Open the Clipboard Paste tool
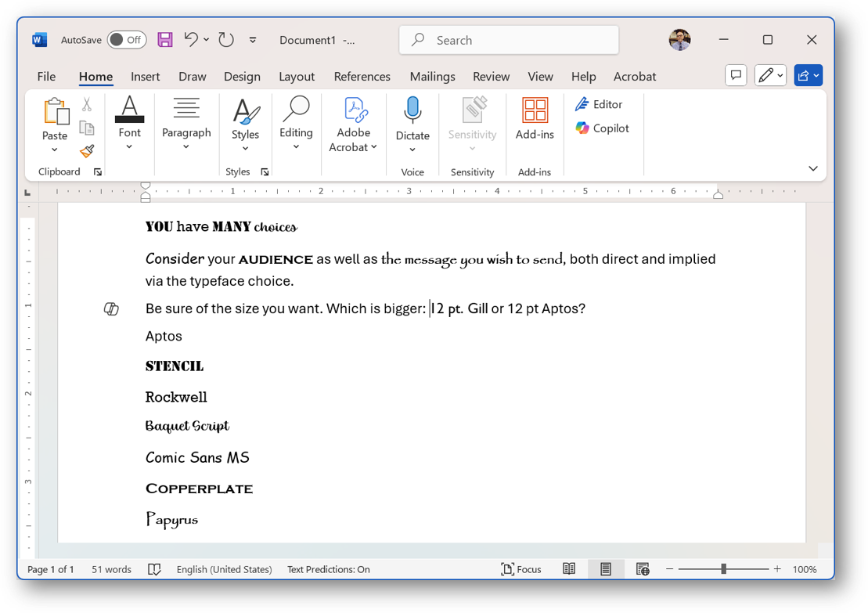The height and width of the screenshot is (613, 868). [53, 125]
